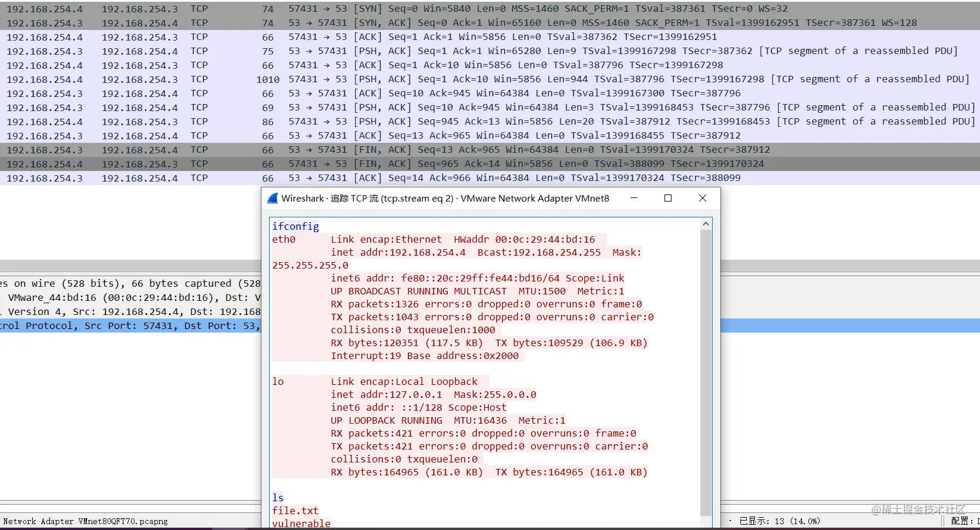Select the first FIN, ACK packet from 192.168.254.3
980x530 pixels.
tap(490, 150)
